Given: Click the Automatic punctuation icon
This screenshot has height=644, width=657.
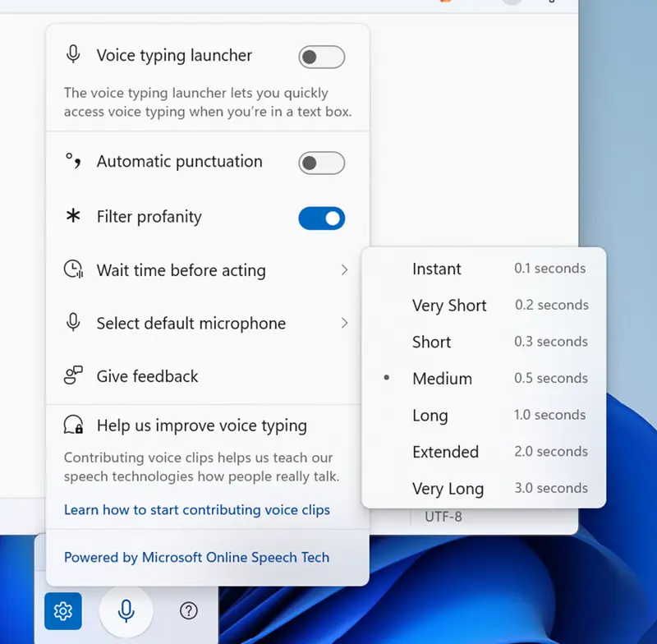Looking at the screenshot, I should tap(74, 162).
